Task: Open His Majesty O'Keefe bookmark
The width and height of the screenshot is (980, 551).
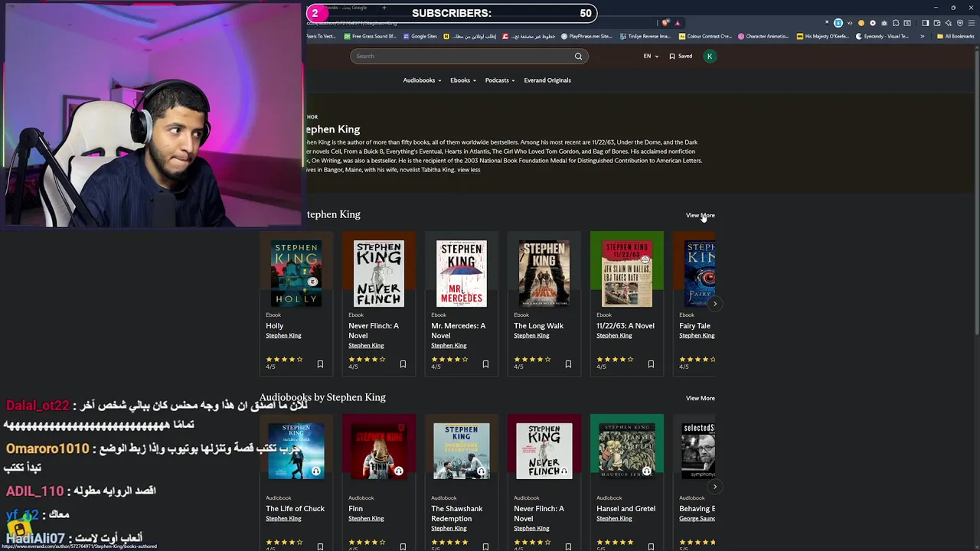Action: (822, 36)
